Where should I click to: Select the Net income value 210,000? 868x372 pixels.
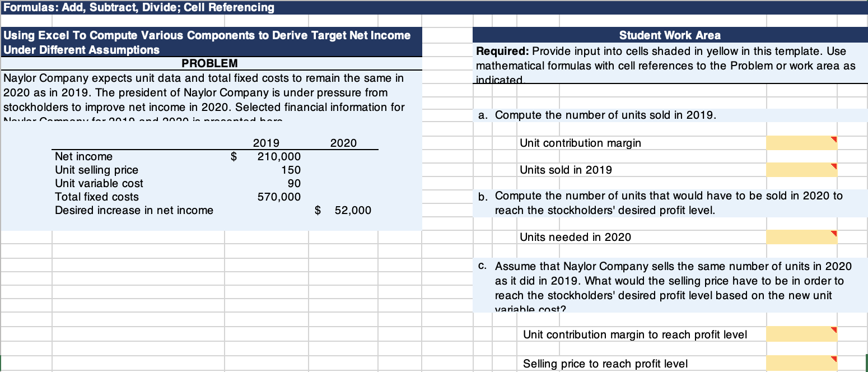point(277,156)
